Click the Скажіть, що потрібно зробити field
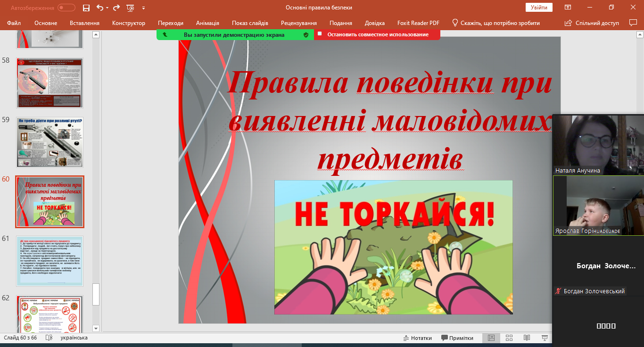 500,23
